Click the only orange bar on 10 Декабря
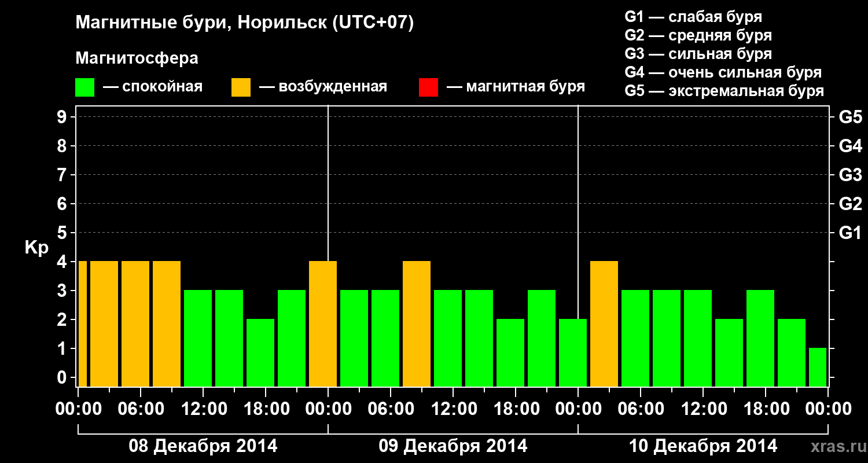The image size is (868, 463). [x=604, y=324]
